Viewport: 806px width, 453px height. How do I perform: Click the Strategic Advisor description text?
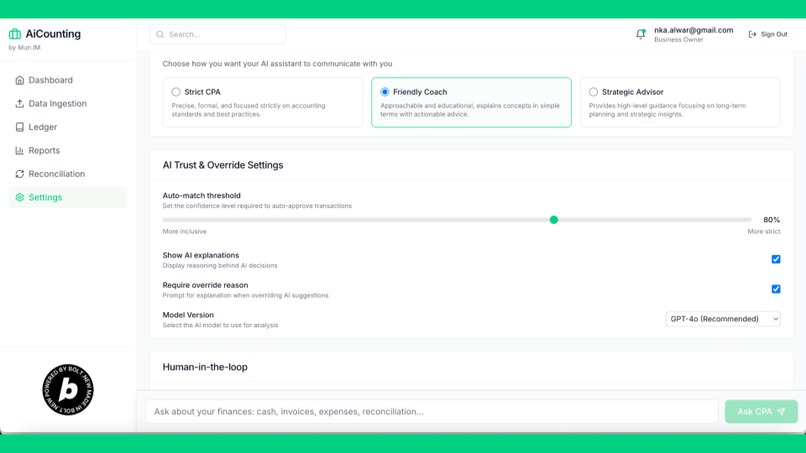pyautogui.click(x=667, y=110)
